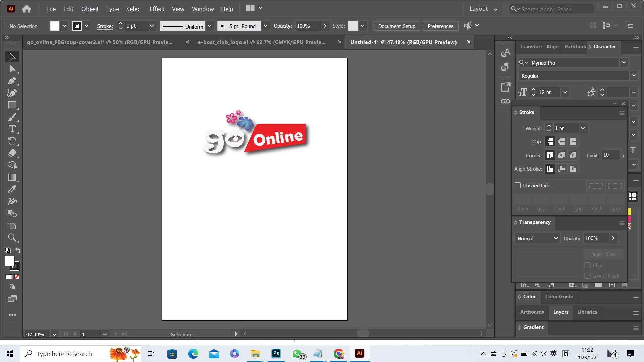Select the Direct Selection tool

12,69
